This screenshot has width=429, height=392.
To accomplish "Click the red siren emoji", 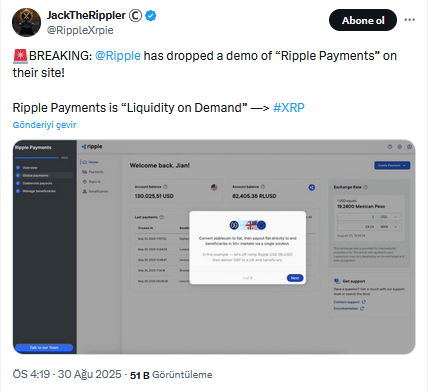I will [x=20, y=56].
